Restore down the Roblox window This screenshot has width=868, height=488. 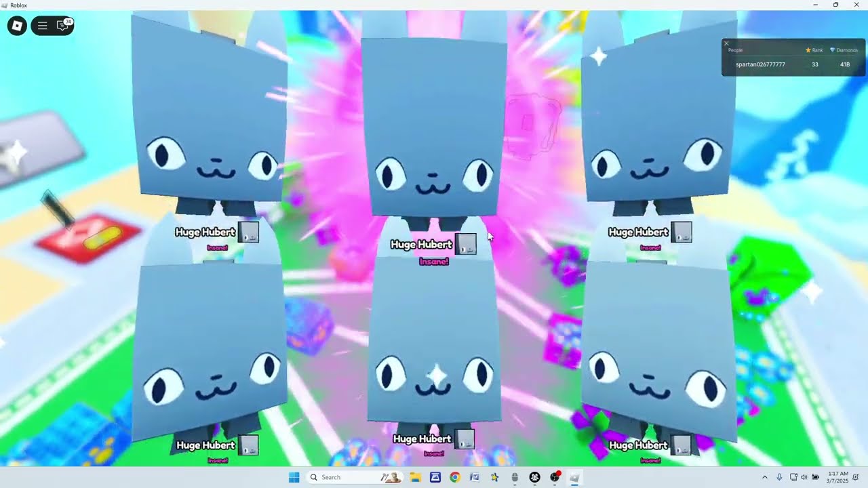835,5
